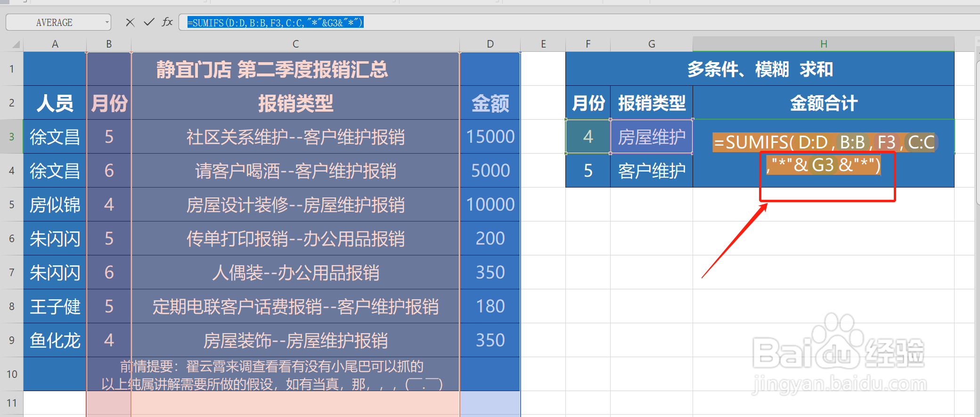Screen dimensions: 980x417
Task: Click title cell 静宜门店 第二季度报销汇总
Action: (272, 69)
